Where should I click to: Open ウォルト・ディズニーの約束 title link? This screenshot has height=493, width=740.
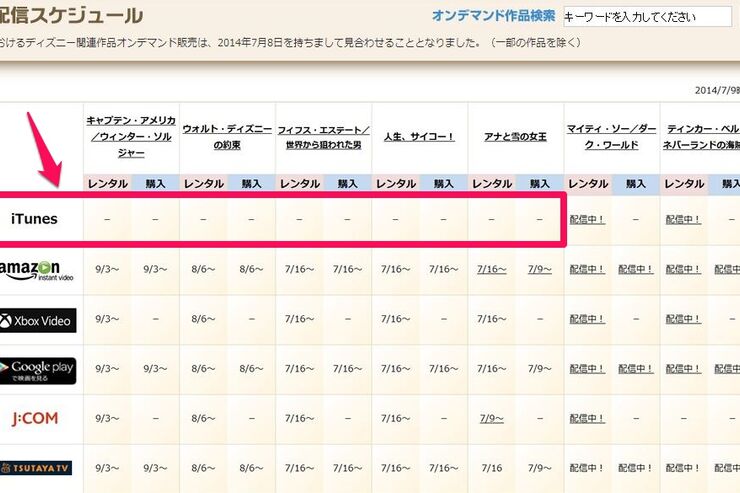pos(227,137)
